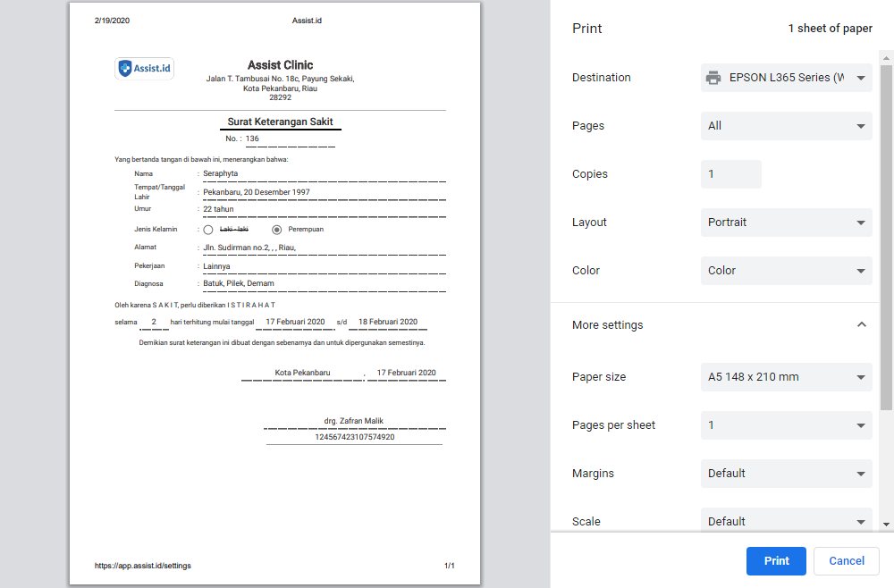Click the page counter '1/1'

click(450, 566)
